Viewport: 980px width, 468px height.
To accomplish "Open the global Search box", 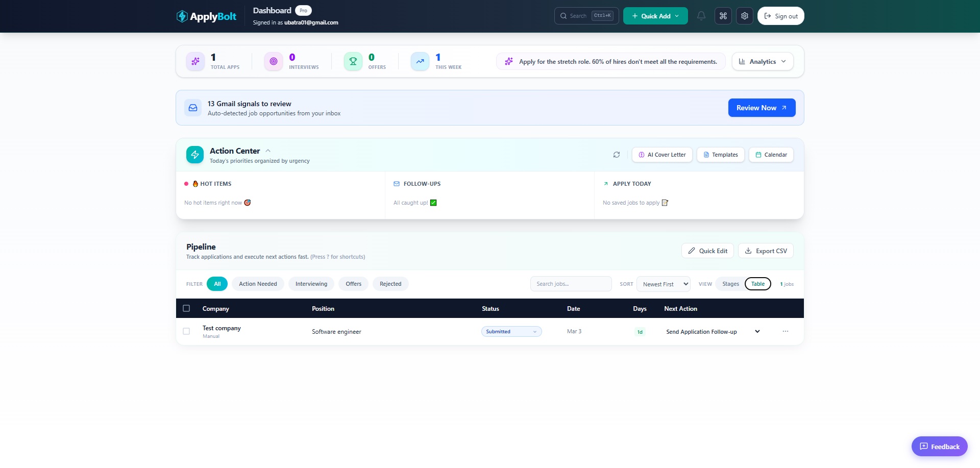I will tap(586, 16).
